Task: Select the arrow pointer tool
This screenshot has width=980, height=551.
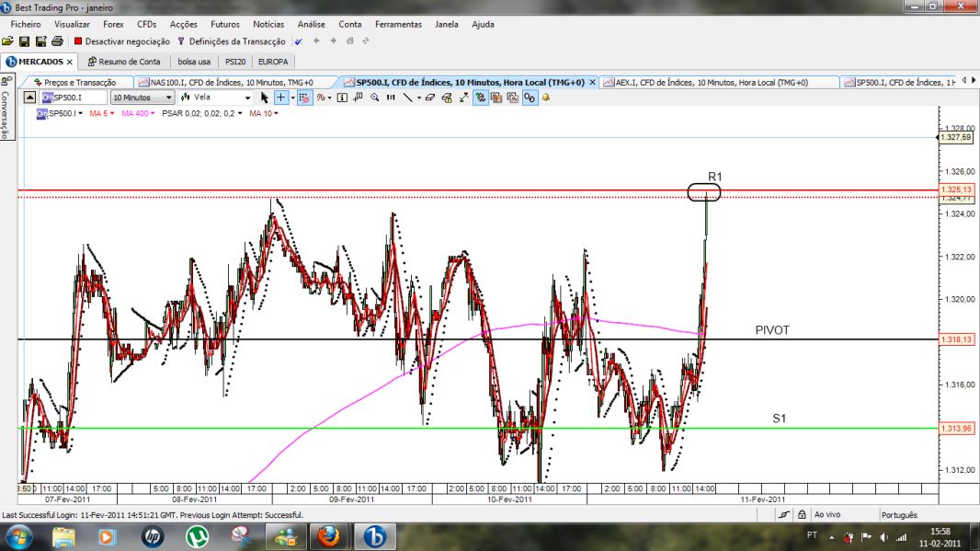Action: click(x=265, y=98)
